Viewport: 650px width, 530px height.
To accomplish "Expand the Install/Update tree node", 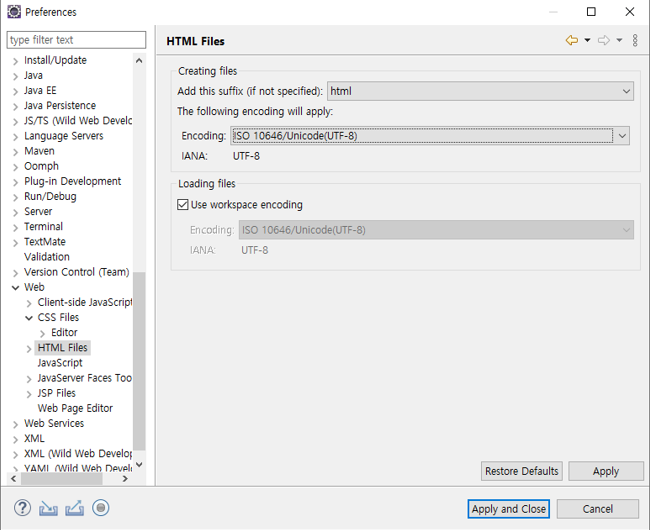I will (x=15, y=61).
